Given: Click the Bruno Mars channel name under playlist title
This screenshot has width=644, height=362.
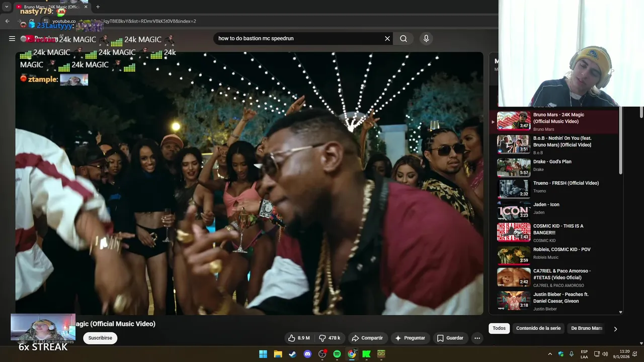Looking at the screenshot, I should pyautogui.click(x=543, y=129).
